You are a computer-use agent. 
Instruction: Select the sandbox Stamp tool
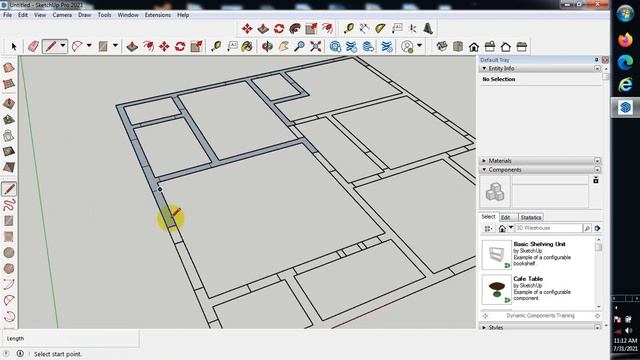tap(9, 119)
